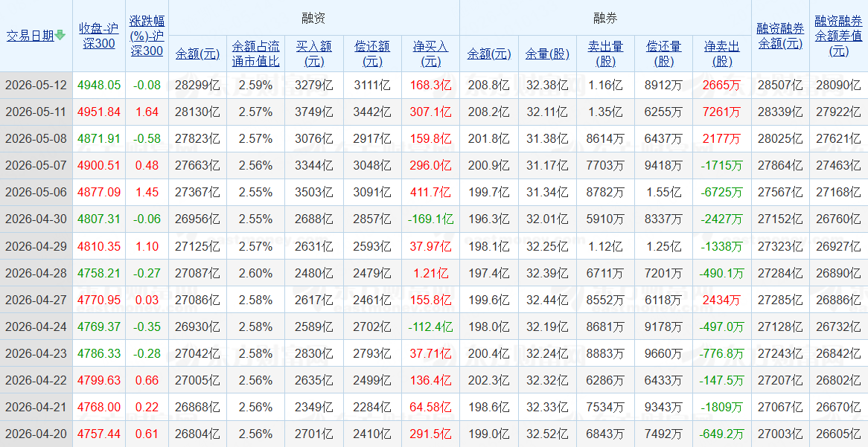This screenshot has width=868, height=447.
Task: Click the 融券 余额(元) column header
Action: click(x=489, y=54)
